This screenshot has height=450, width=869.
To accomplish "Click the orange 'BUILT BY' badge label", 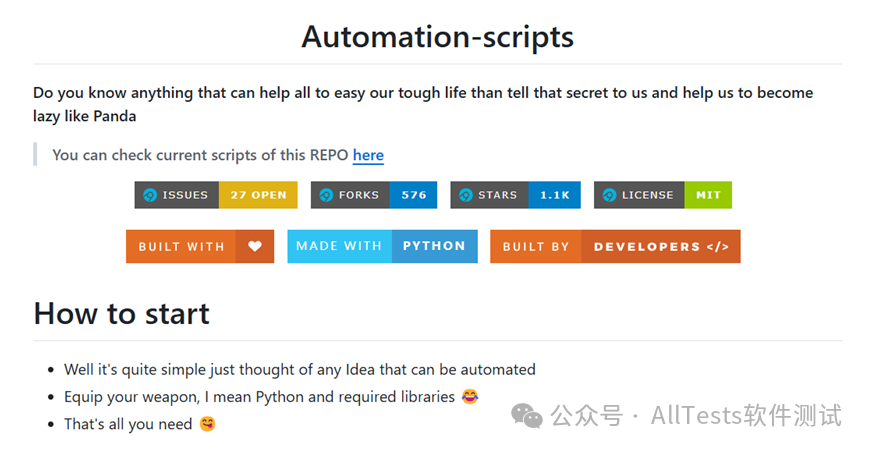I will pos(535,247).
